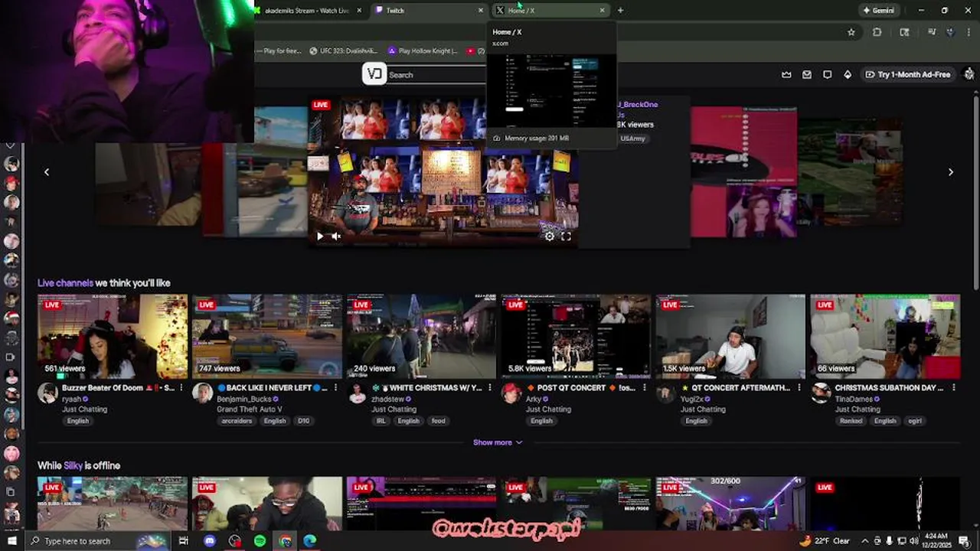
Task: Open options menu for TinaDames stream card
Action: coord(954,388)
